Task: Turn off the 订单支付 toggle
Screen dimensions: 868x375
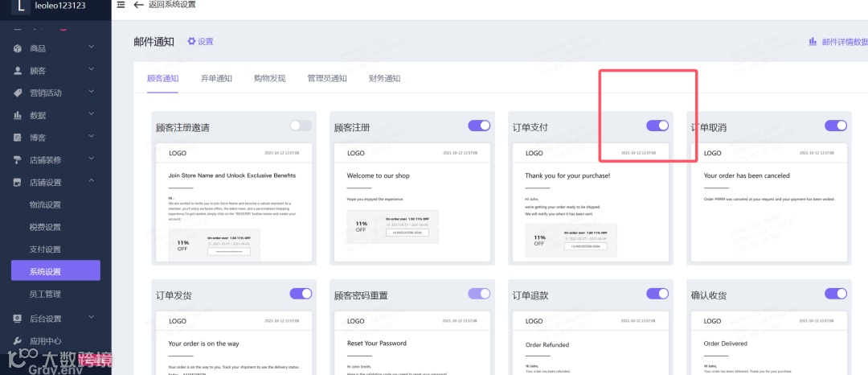Action: (x=657, y=126)
